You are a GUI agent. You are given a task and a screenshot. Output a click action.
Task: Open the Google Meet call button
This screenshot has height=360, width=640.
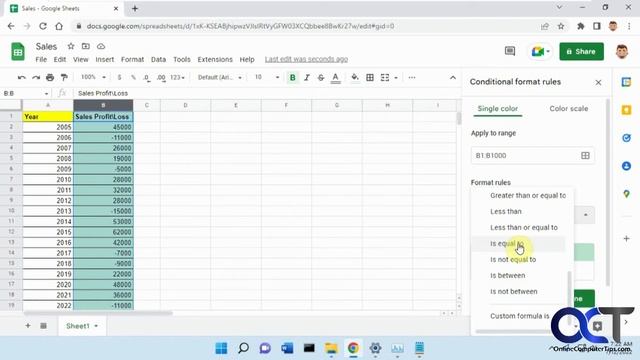click(541, 51)
